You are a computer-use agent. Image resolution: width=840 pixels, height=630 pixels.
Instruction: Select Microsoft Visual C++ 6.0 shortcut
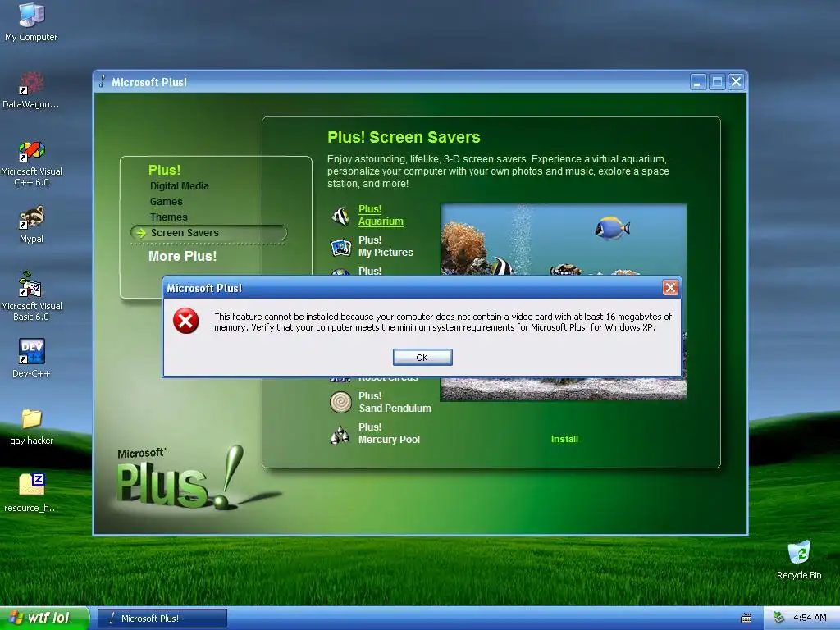(31, 163)
